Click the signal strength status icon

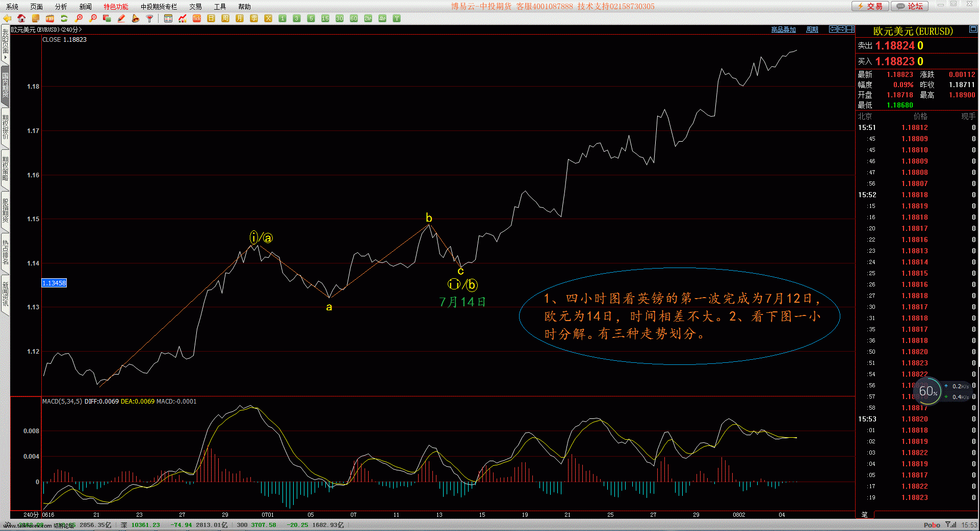tap(951, 524)
